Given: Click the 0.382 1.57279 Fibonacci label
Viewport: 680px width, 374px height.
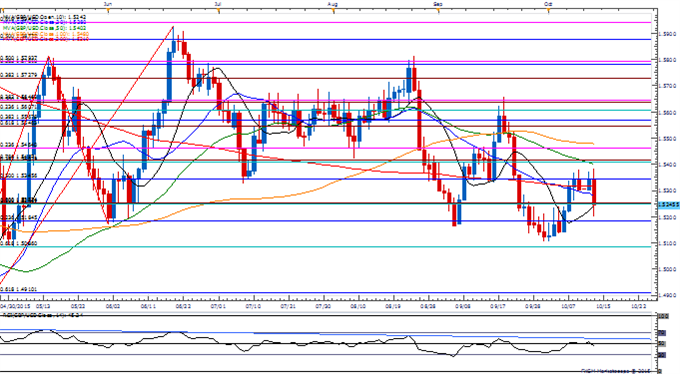Looking at the screenshot, I should coord(19,75).
